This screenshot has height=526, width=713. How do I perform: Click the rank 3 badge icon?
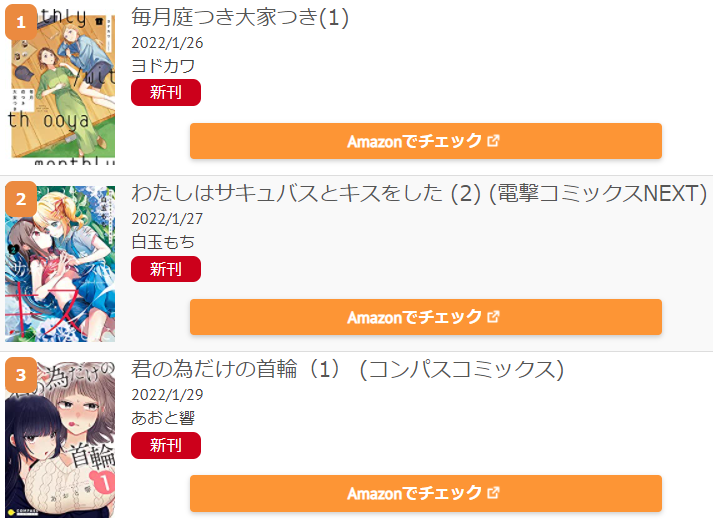coord(21,375)
